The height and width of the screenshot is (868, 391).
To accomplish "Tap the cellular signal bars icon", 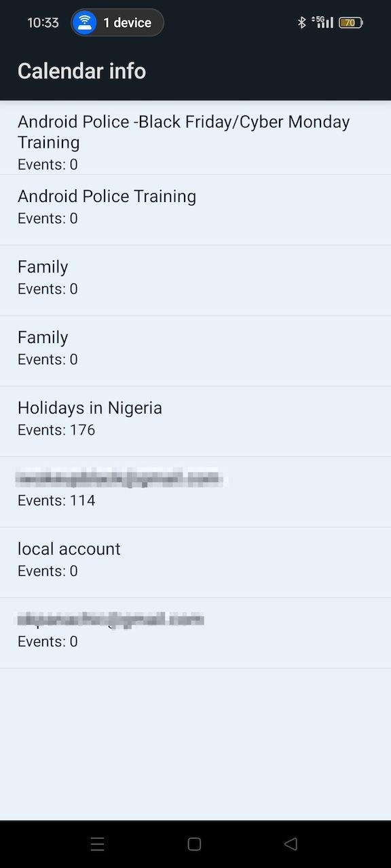I will pyautogui.click(x=327, y=23).
